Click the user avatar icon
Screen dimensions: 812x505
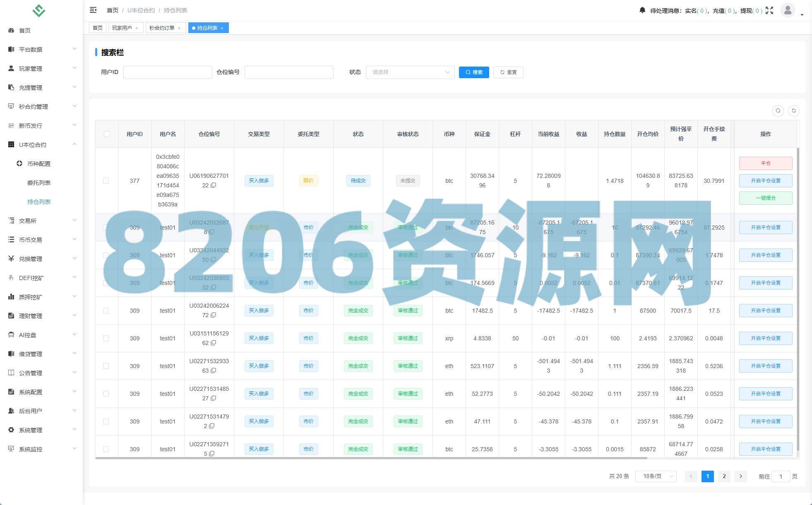788,10
